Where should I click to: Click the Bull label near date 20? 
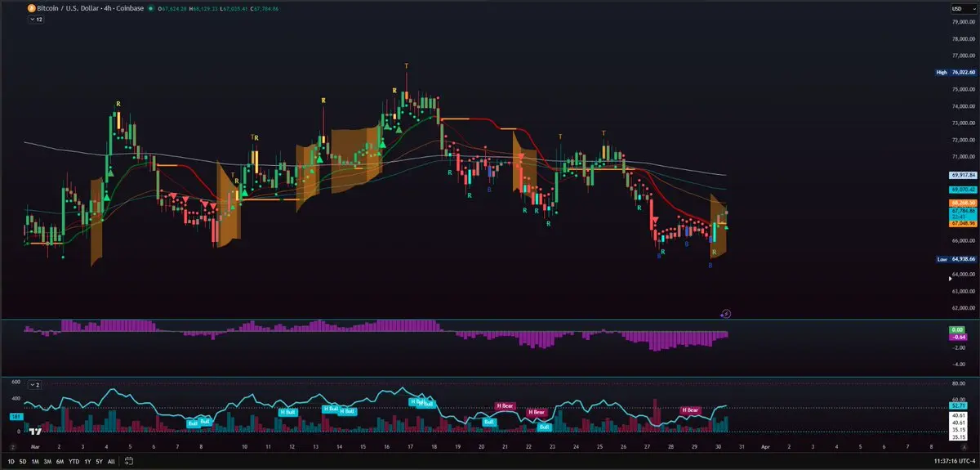coord(489,422)
